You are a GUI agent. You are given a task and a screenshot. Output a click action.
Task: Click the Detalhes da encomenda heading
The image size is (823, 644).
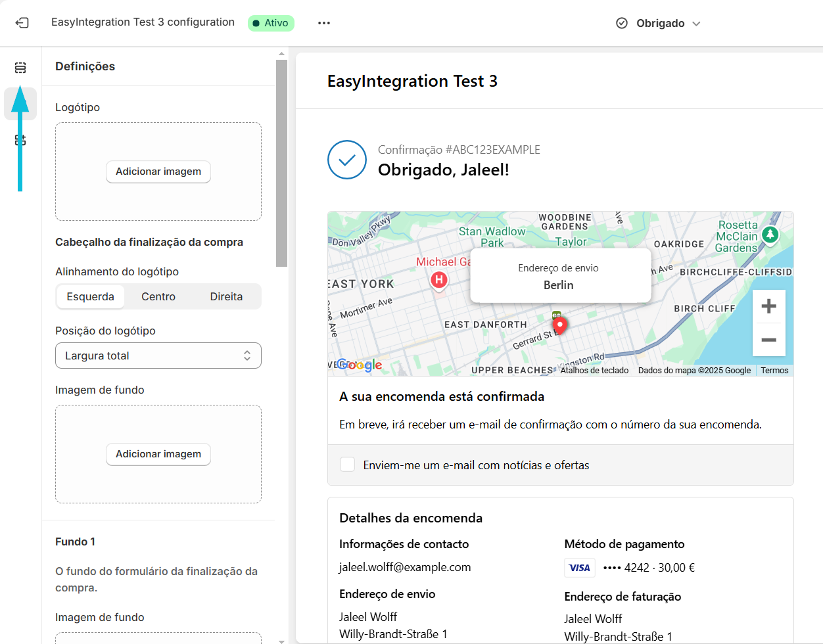[x=411, y=518]
